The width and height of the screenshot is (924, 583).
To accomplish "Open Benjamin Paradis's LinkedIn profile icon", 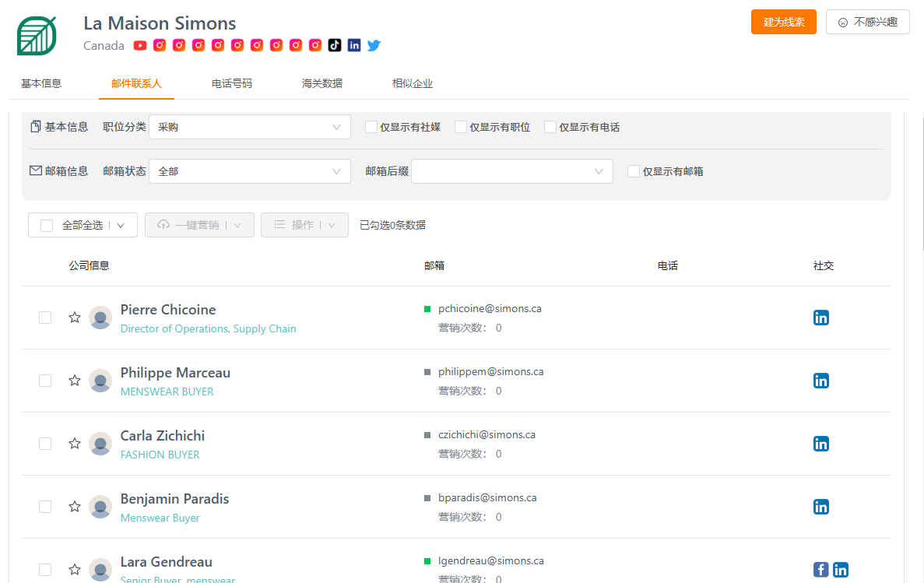I will click(821, 507).
